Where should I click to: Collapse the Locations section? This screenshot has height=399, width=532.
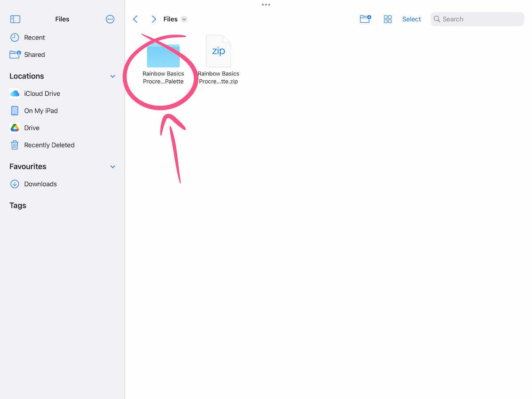point(112,76)
